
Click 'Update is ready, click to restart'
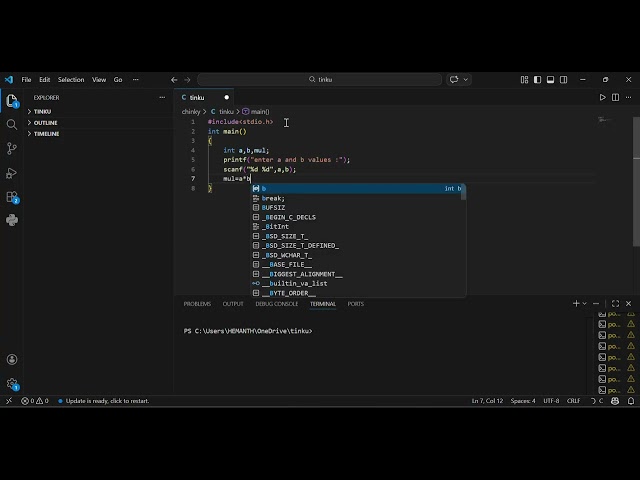(x=104, y=401)
